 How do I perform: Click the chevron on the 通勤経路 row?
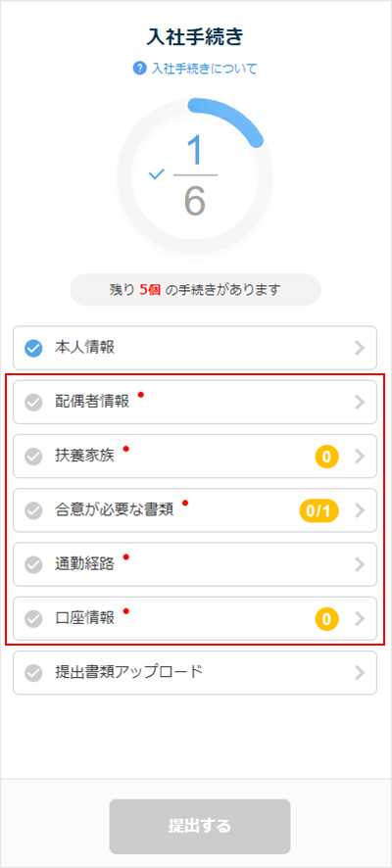point(361,564)
